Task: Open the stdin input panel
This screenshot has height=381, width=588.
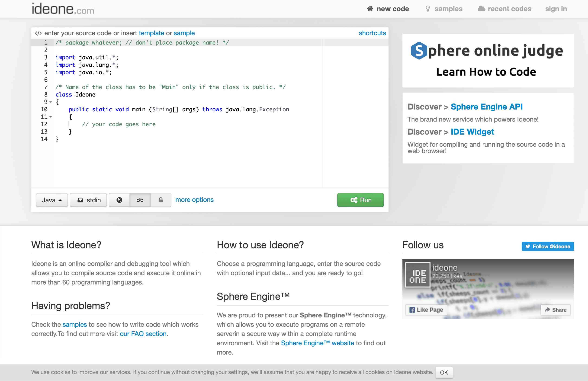Action: [x=88, y=200]
